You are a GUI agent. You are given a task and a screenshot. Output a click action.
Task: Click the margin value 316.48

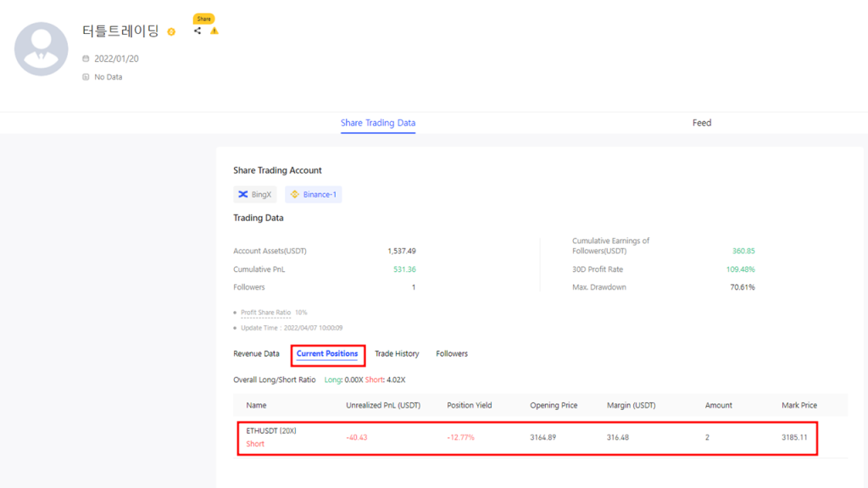click(x=618, y=437)
